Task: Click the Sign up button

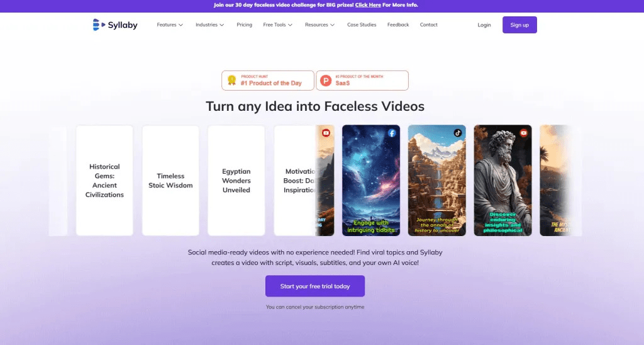Action: 519,25
